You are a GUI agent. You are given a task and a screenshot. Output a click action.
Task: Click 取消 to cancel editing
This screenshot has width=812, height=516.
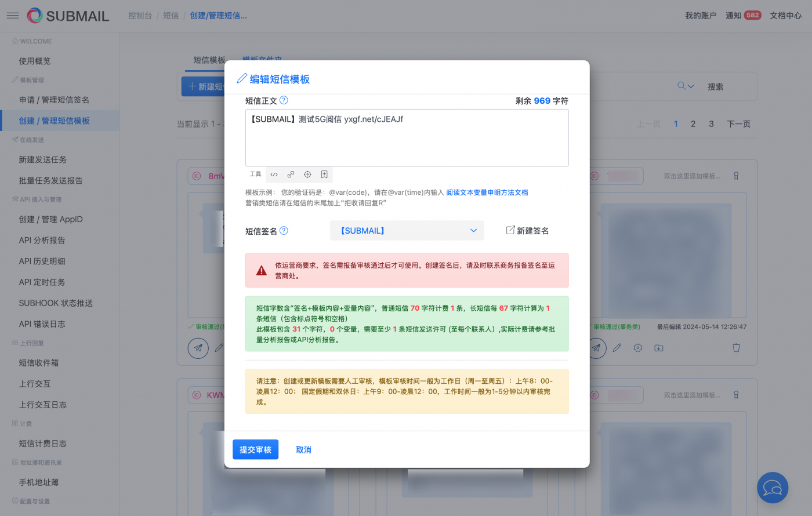tap(303, 449)
